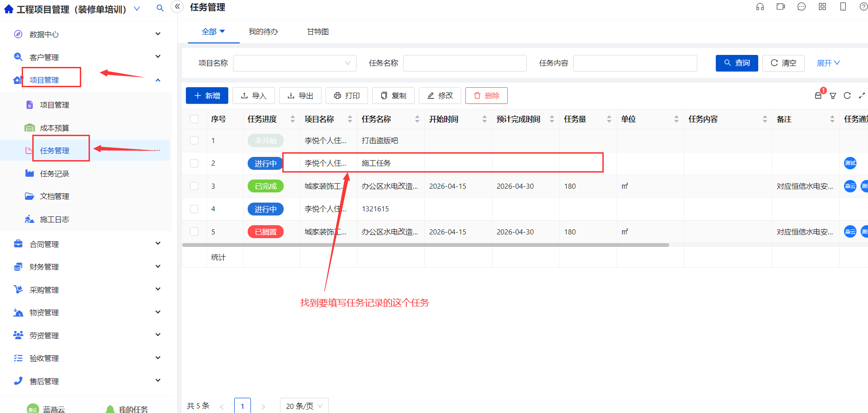Click the 查询 search button
This screenshot has height=413, width=868.
737,63
